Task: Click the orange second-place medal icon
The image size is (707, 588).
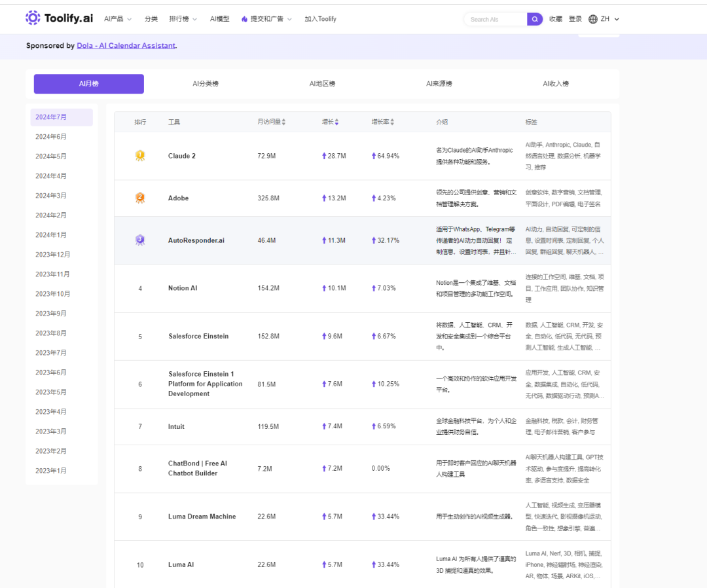Action: tap(139, 198)
